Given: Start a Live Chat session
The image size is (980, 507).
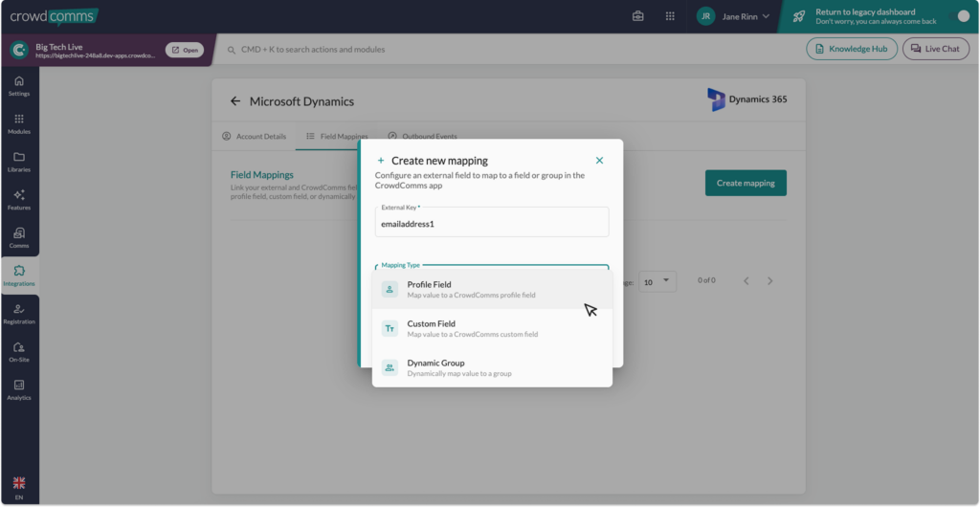Looking at the screenshot, I should tap(935, 49).
